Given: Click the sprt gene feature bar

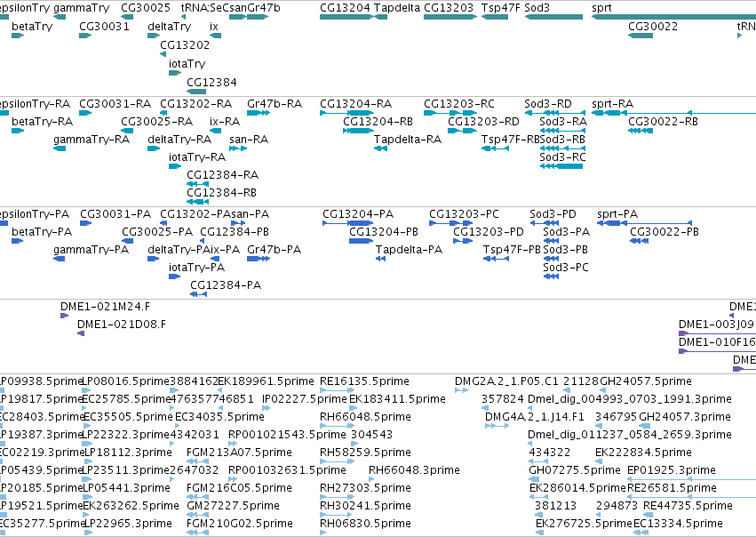Looking at the screenshot, I should click(x=673, y=17).
